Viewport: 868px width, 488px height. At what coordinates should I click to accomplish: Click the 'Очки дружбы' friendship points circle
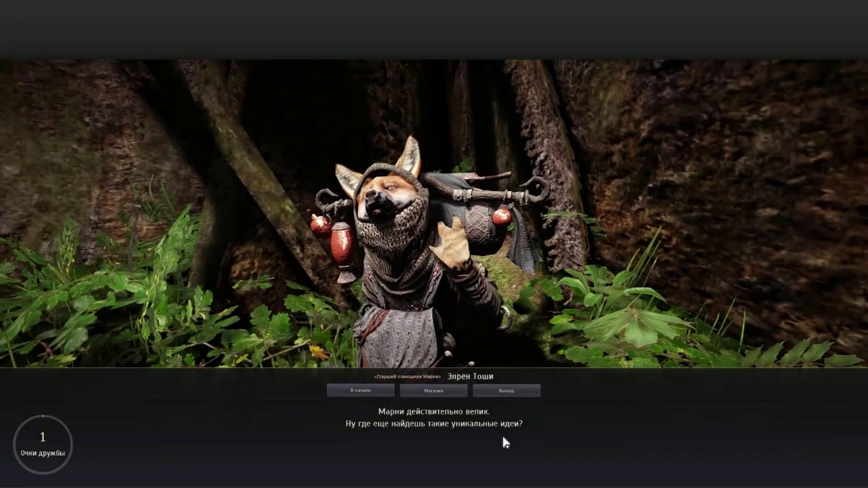click(43, 445)
